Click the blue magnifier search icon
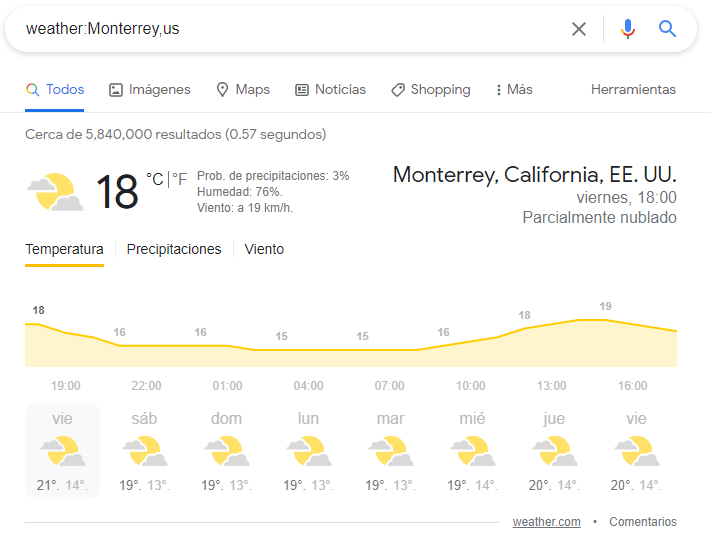The image size is (711, 542). [667, 29]
